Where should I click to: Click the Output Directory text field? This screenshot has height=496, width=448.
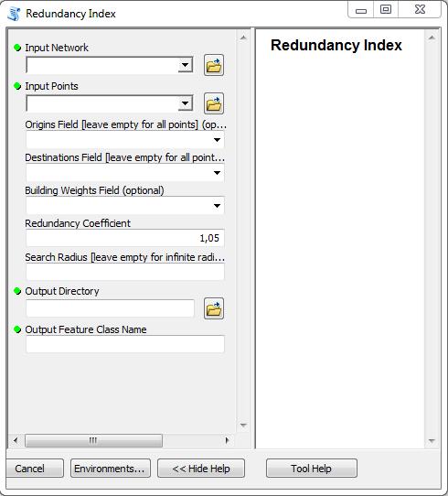(110, 308)
